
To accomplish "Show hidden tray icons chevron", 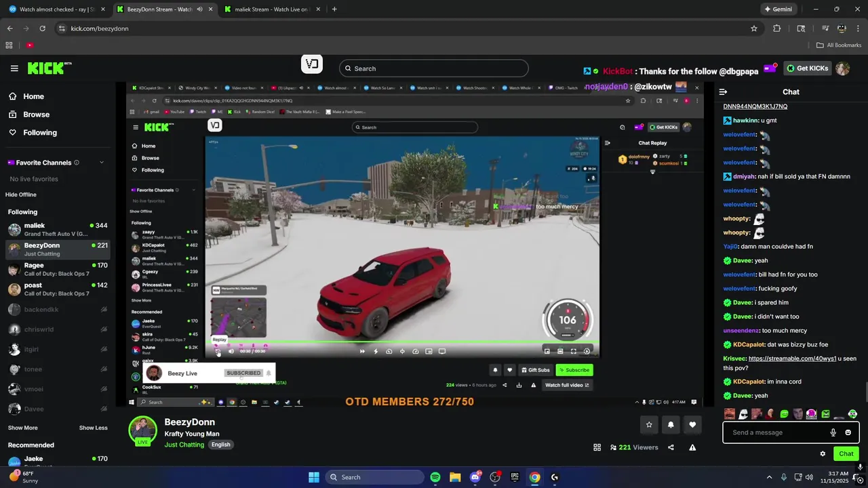I will [x=769, y=477].
